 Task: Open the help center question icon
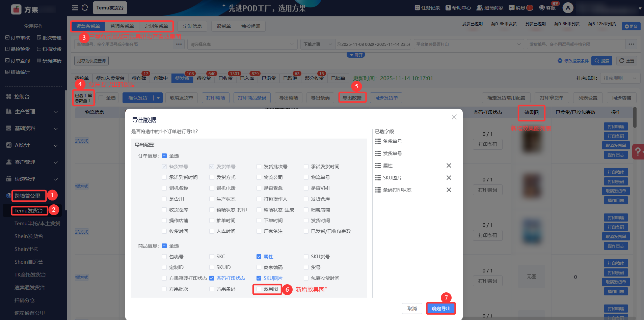pos(448,8)
